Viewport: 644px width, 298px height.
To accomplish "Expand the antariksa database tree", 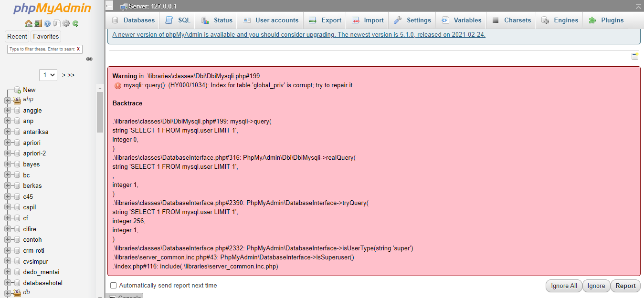I will [7, 132].
